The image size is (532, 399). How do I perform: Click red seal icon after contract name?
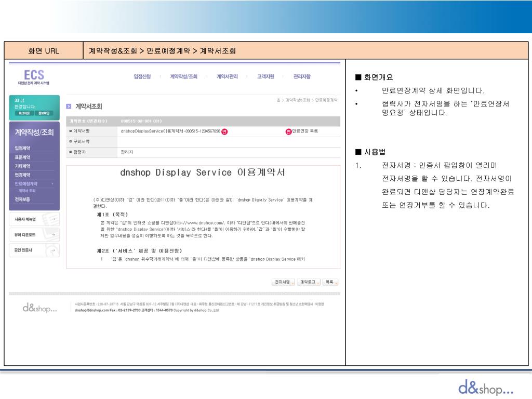tap(224, 131)
